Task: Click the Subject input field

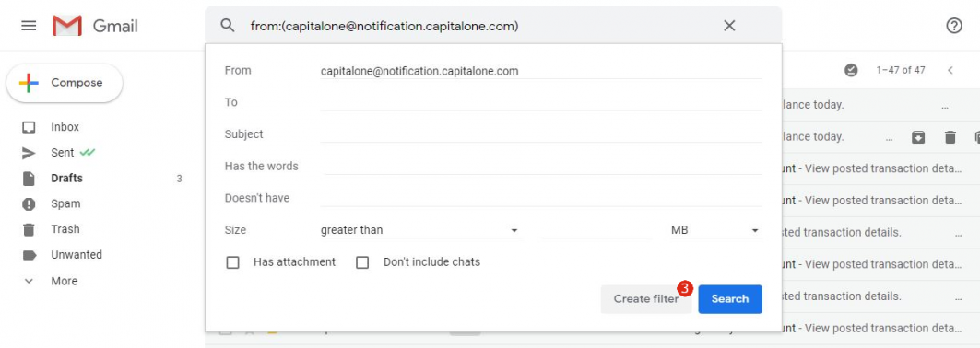Action: click(540, 134)
